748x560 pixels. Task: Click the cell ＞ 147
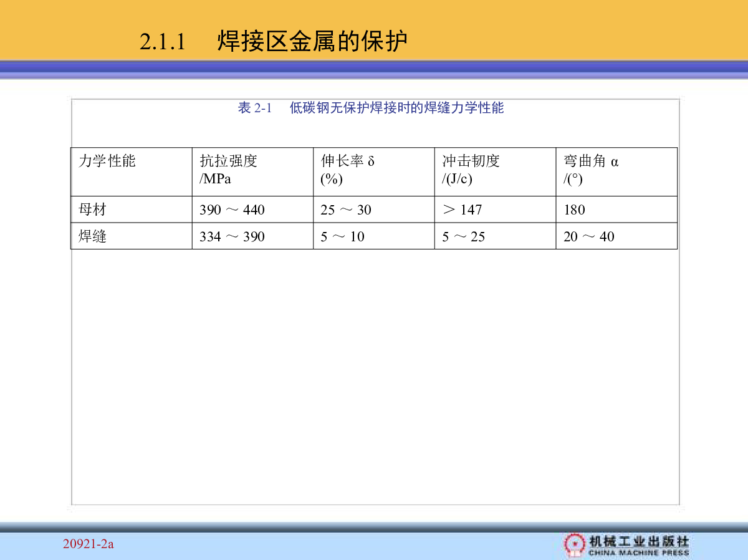click(x=496, y=210)
